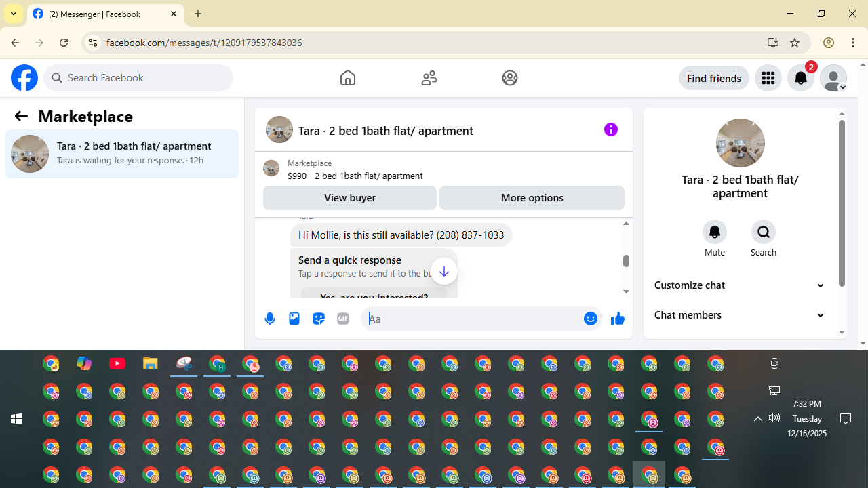Open Chrome profile icon
Viewport: 868px width, 488px height.
(x=828, y=43)
